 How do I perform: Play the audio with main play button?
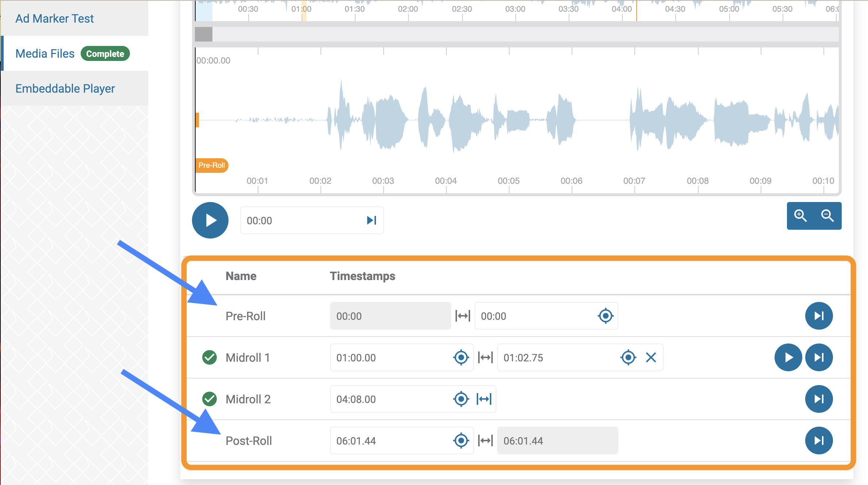coord(210,220)
